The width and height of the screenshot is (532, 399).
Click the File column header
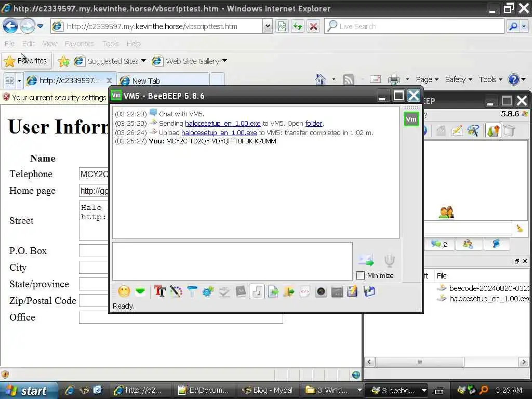pos(442,276)
